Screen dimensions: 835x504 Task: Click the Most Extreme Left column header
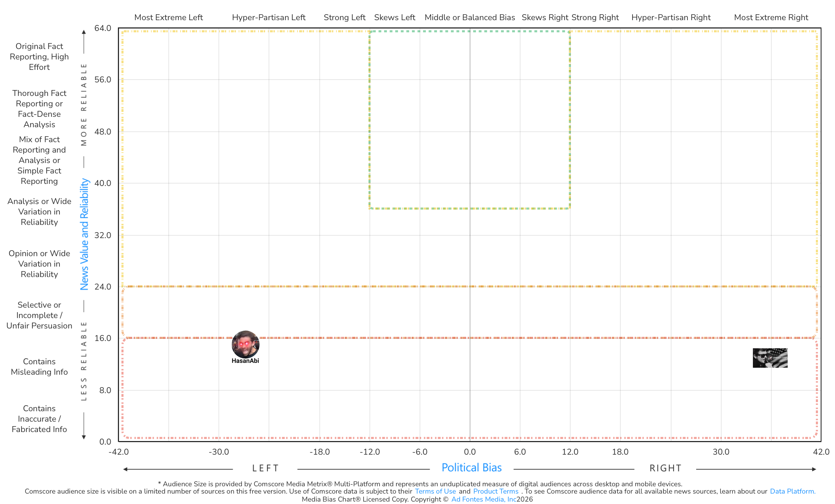(168, 17)
